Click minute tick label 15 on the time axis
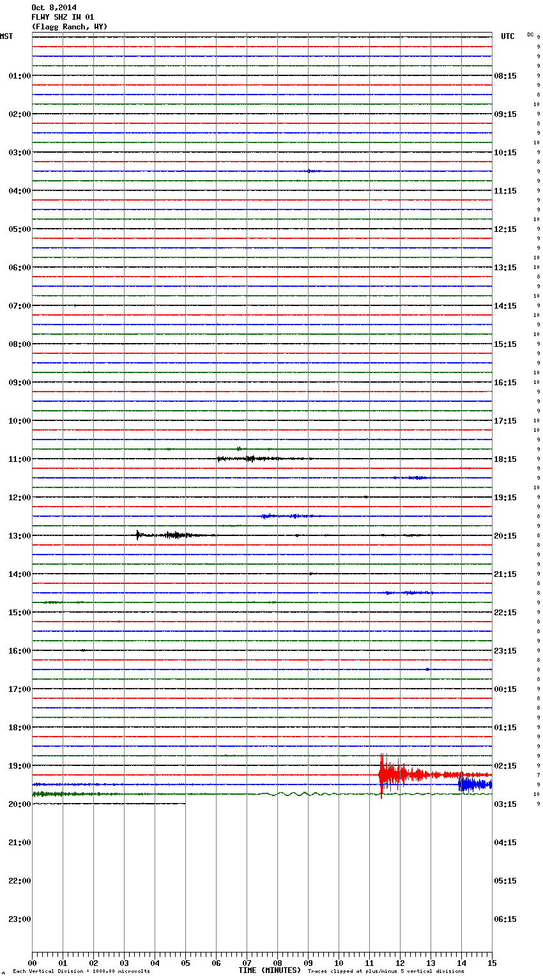This screenshot has width=543, height=980. coord(492,963)
